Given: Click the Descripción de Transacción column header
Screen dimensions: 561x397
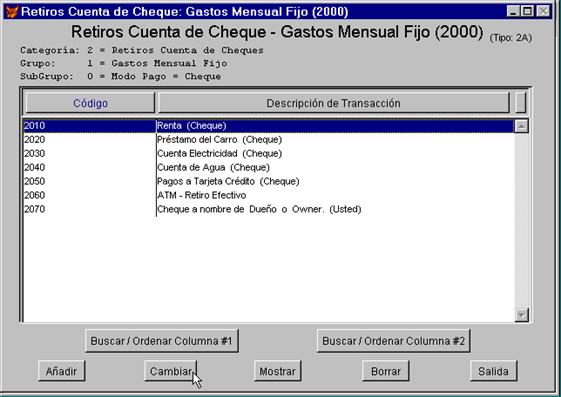Looking at the screenshot, I should [333, 103].
